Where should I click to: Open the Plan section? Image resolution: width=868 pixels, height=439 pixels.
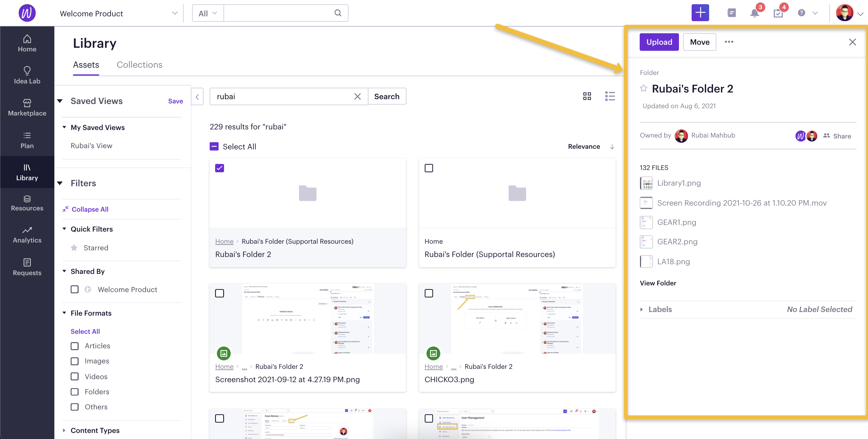click(27, 140)
